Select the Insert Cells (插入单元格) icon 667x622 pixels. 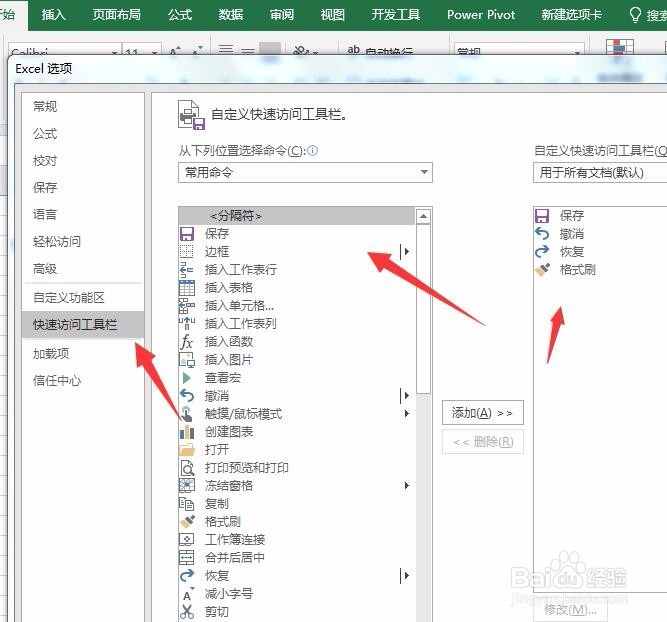point(187,305)
